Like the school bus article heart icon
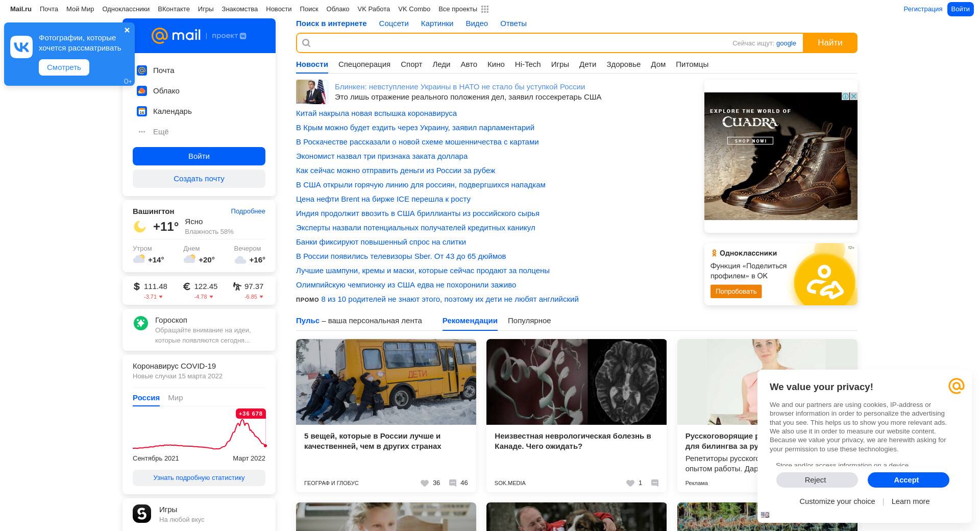The image size is (980, 531). click(424, 483)
